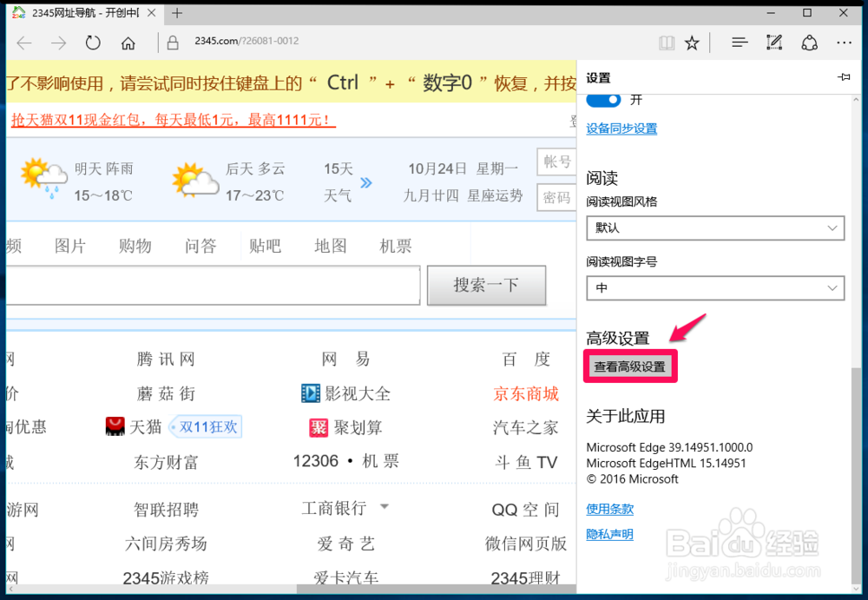868x600 pixels.
Task: Open the 抢天猫双11现金红包 promo link
Action: (174, 120)
